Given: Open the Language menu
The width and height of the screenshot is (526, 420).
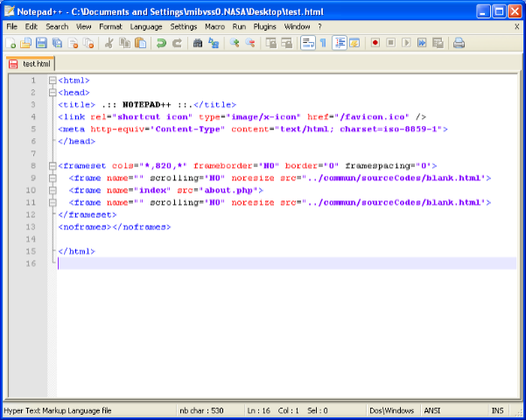Looking at the screenshot, I should [x=146, y=26].
